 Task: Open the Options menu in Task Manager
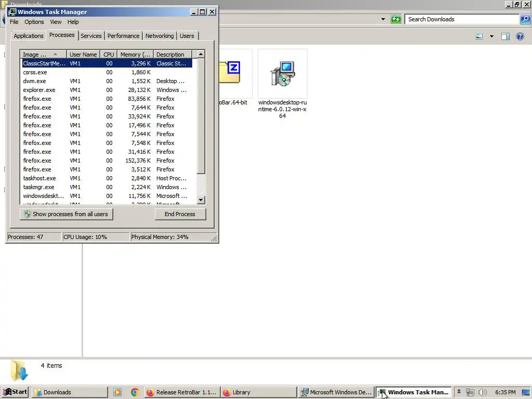[x=34, y=22]
